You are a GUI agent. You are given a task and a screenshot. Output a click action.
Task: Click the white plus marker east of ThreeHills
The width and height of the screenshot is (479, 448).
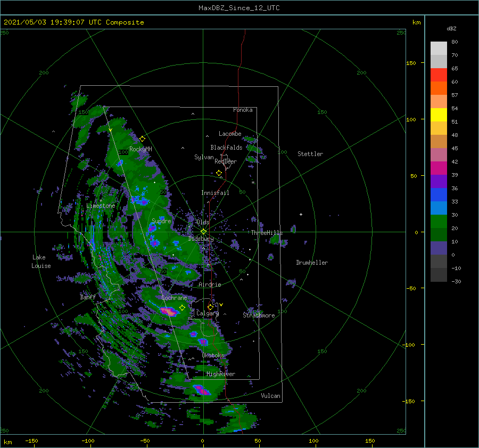tap(301, 214)
